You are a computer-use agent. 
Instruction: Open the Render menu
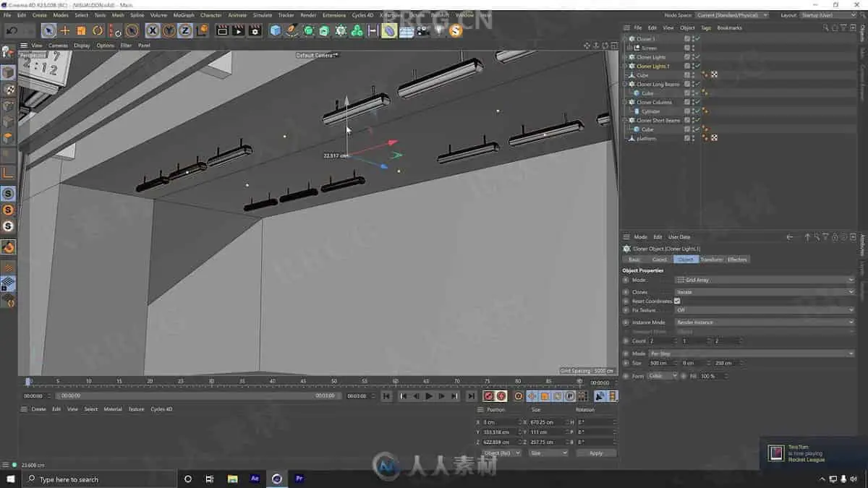(x=308, y=14)
